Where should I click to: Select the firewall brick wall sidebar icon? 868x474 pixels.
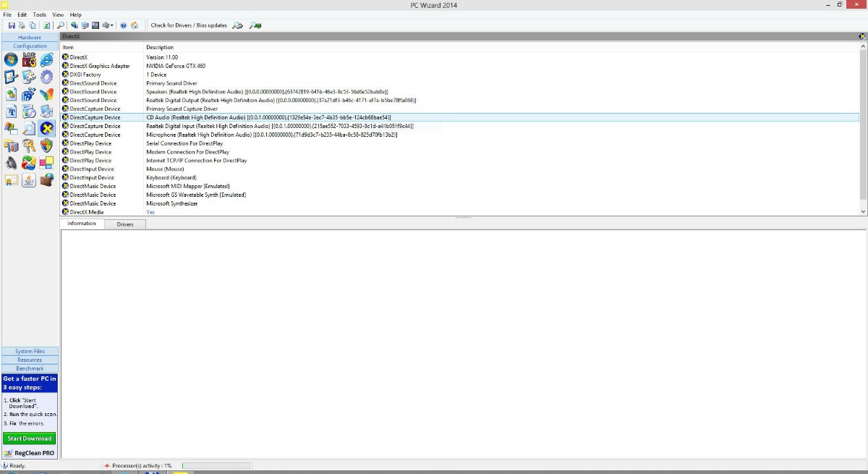(46, 180)
